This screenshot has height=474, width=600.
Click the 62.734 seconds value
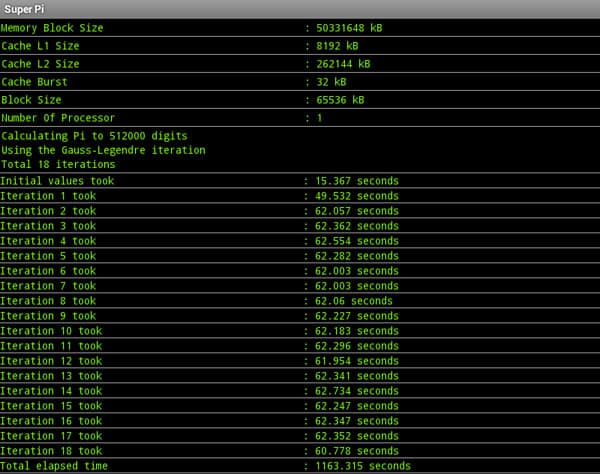click(357, 391)
